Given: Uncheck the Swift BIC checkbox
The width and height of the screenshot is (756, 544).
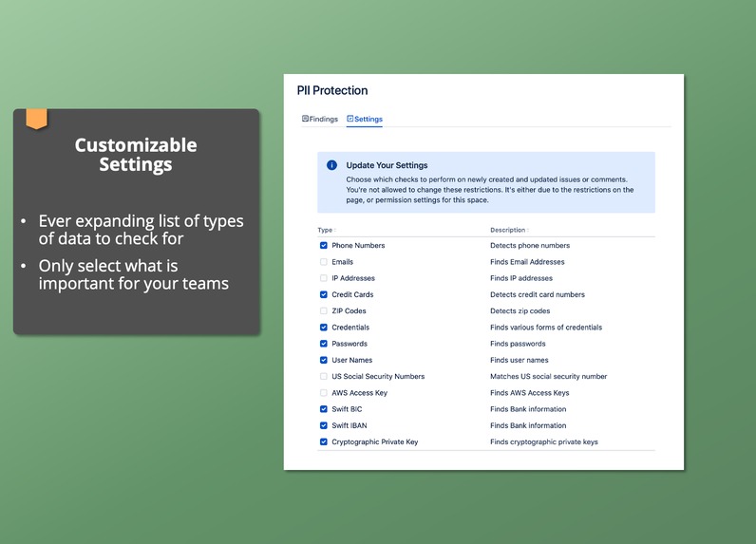Looking at the screenshot, I should click(x=324, y=409).
